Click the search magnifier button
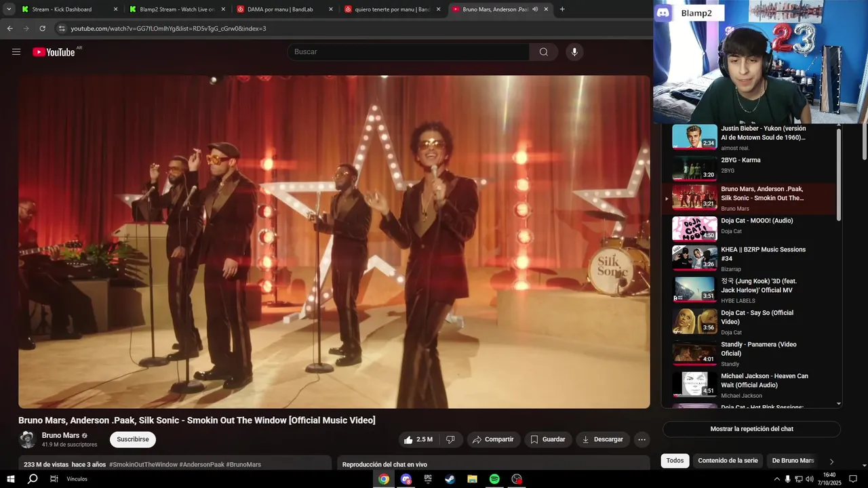Viewport: 868px width, 488px height. [544, 52]
